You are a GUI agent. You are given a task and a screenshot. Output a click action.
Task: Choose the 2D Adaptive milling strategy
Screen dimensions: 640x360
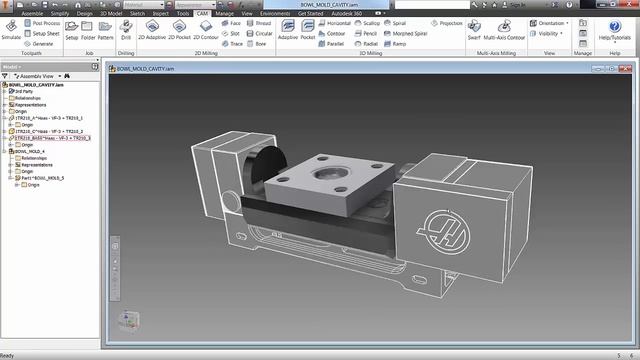[152, 30]
